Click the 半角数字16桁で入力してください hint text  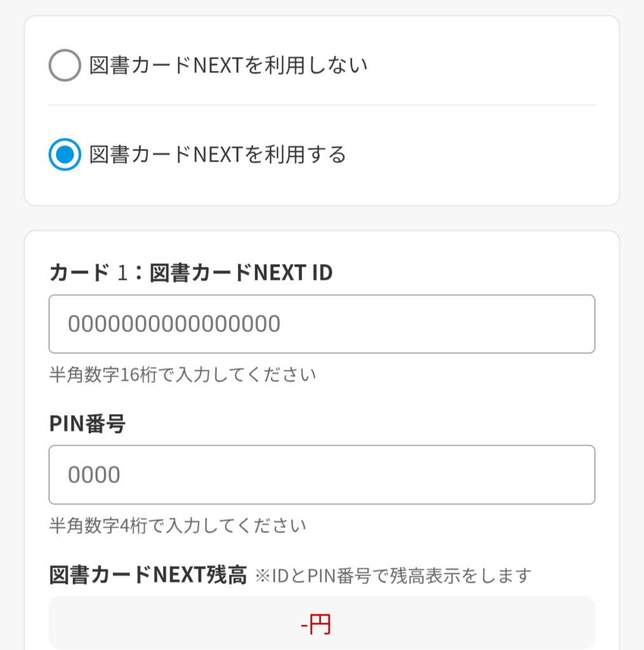182,375
